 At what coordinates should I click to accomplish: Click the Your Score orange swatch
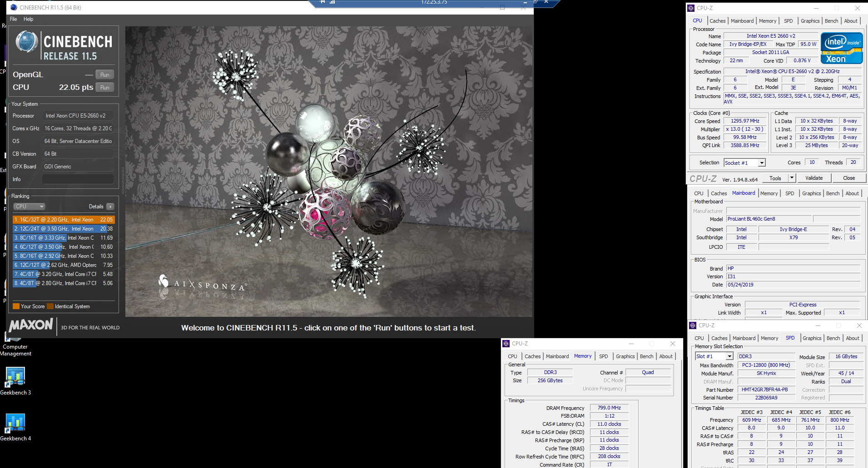tap(16, 306)
